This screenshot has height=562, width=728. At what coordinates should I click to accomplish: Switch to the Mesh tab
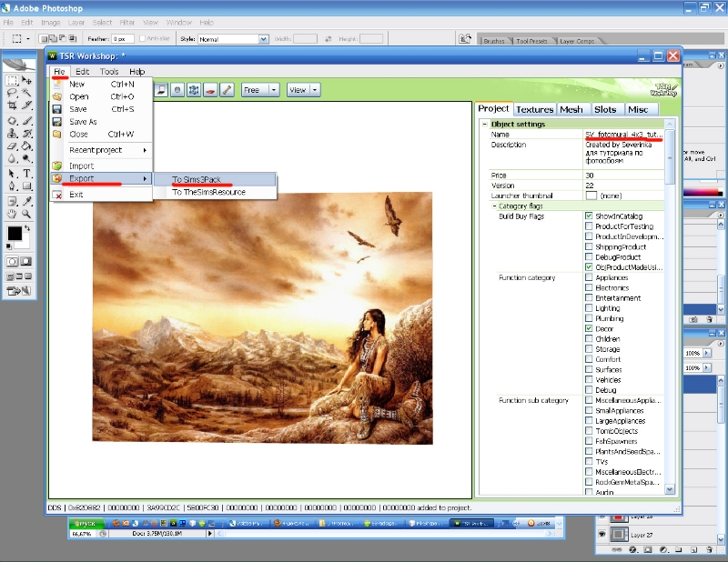(x=571, y=109)
